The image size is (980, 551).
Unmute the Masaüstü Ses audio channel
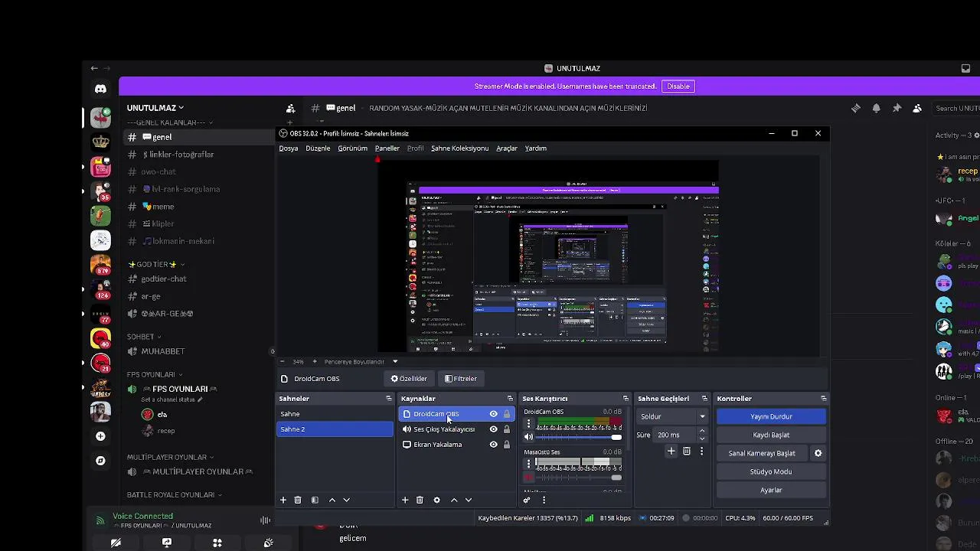pos(528,478)
